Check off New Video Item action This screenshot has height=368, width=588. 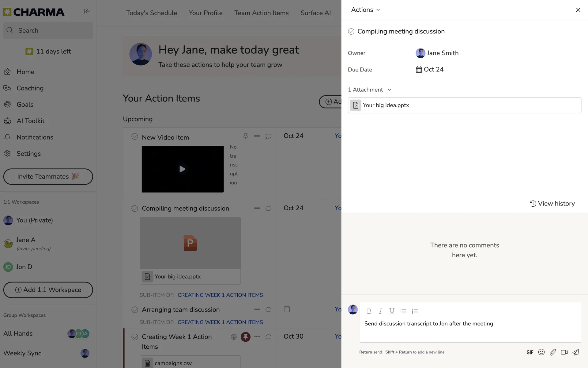(x=134, y=136)
